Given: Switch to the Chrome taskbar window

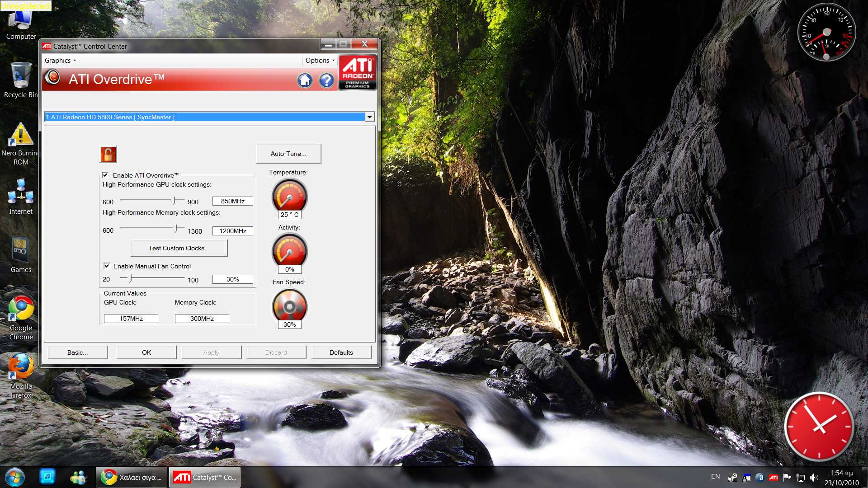Looking at the screenshot, I should pos(132,477).
